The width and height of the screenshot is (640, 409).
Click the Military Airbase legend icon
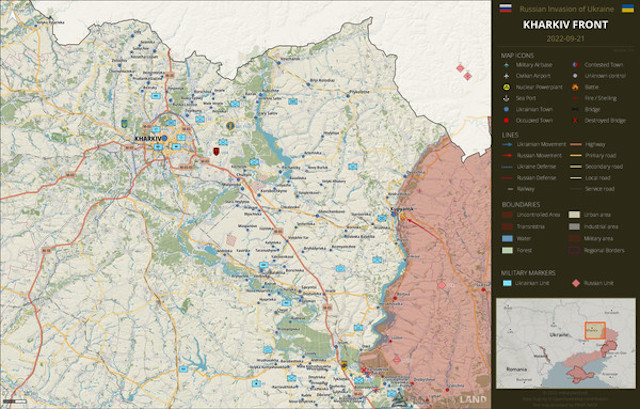[x=508, y=64]
